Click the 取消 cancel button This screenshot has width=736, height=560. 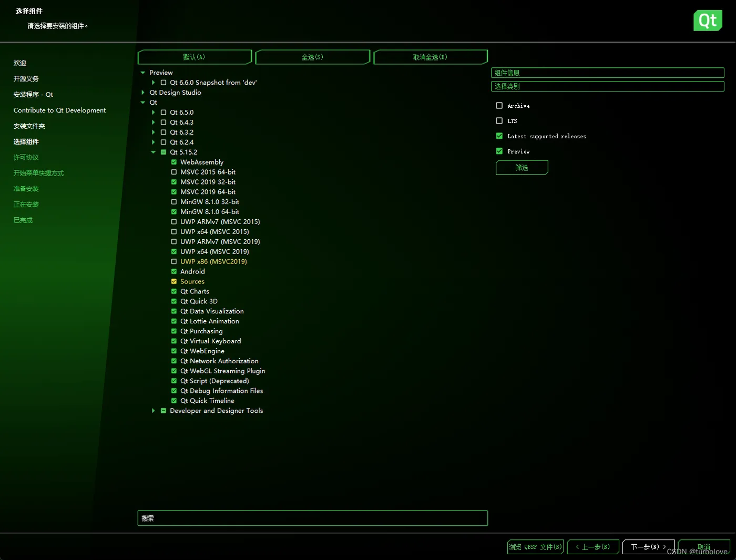point(704,547)
